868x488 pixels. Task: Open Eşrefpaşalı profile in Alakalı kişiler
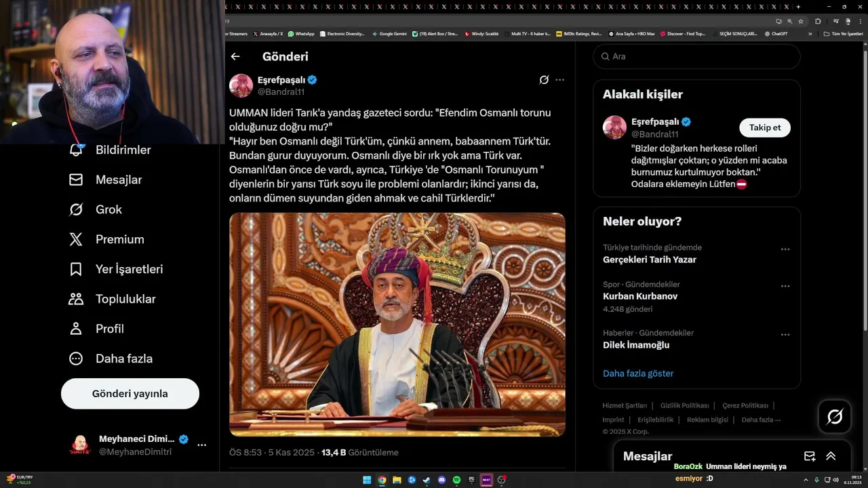point(655,122)
